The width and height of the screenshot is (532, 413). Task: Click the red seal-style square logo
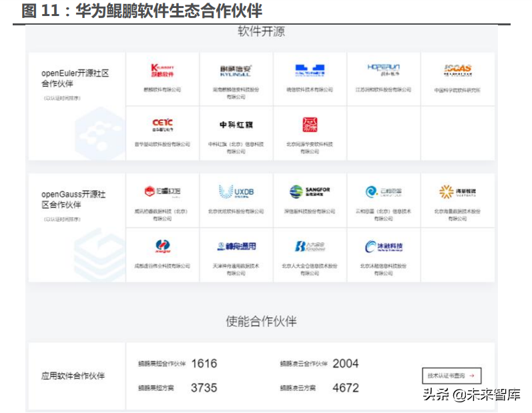310,125
